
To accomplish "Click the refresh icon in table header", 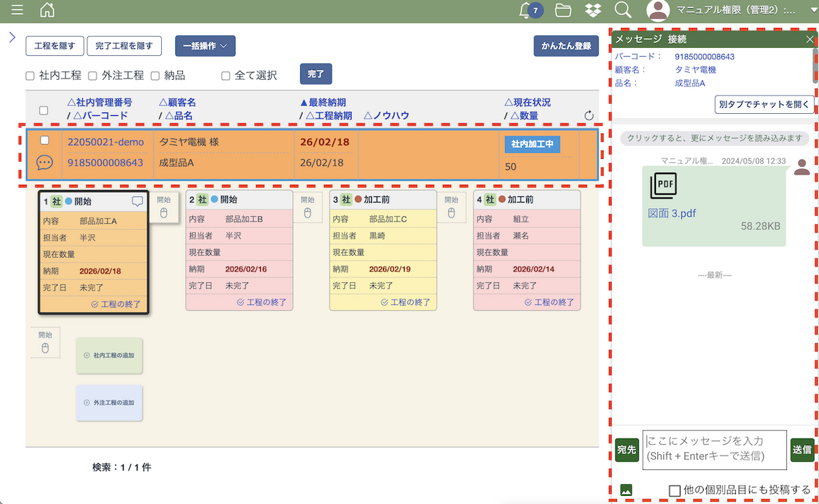I will [x=590, y=116].
